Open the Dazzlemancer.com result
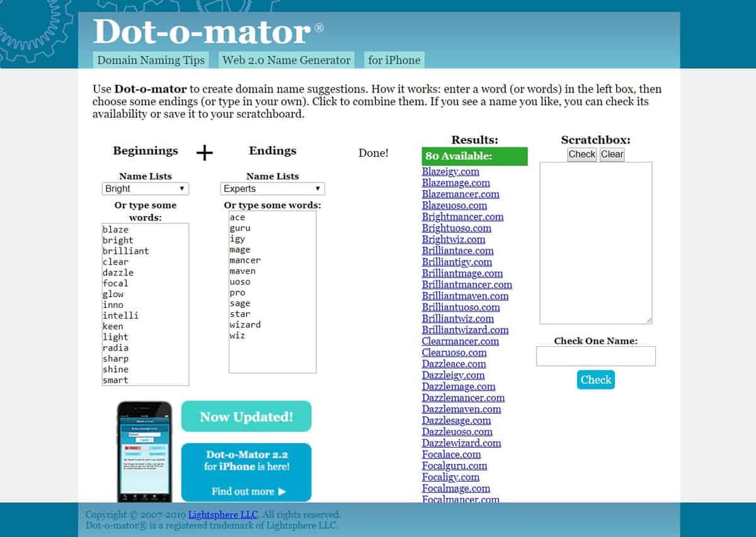 [463, 398]
